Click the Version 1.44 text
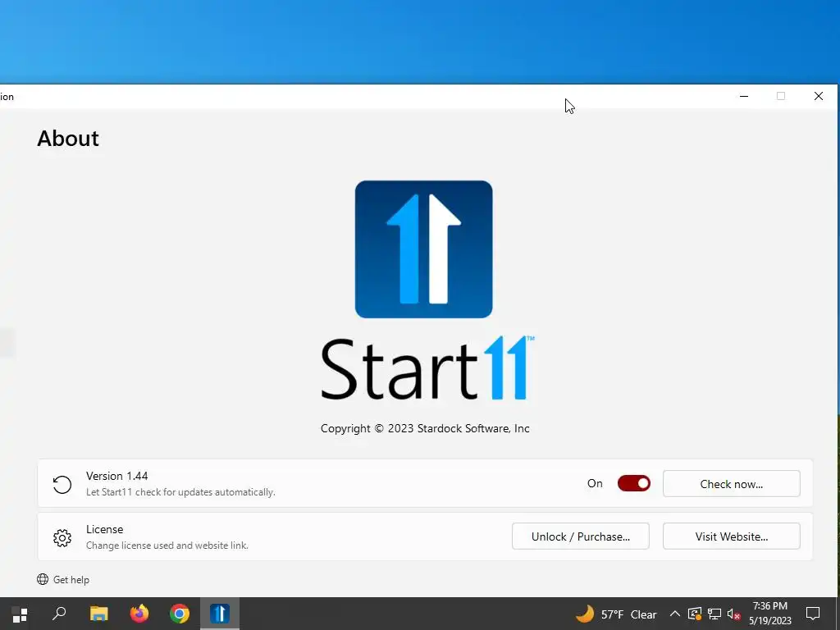840x630 pixels. pyautogui.click(x=116, y=476)
